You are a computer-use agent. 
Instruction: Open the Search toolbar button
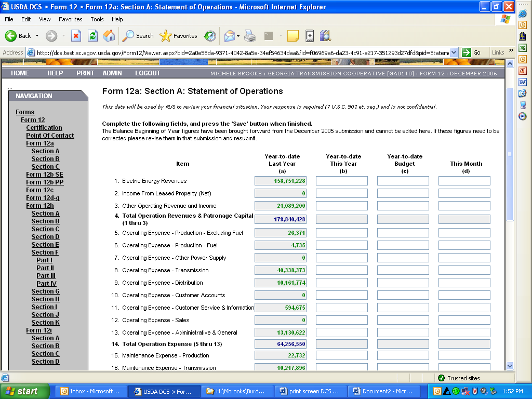(138, 36)
